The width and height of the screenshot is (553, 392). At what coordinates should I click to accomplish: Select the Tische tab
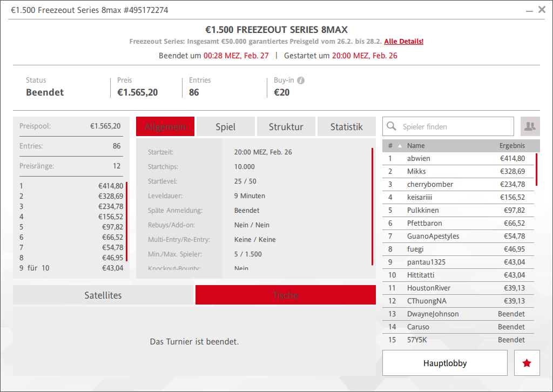(x=286, y=295)
